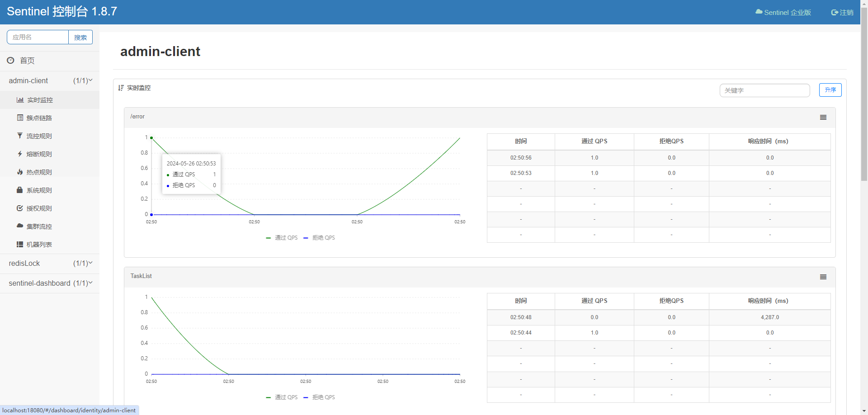Click the 升序 sort order button
Viewport: 868px width, 415px height.
coord(830,90)
